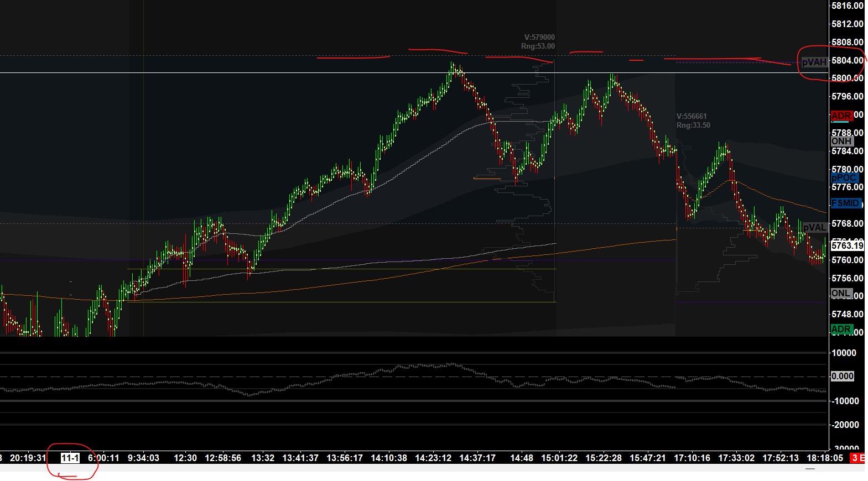This screenshot has width=868, height=481.
Task: Select the 15:01:22 time label
Action: click(x=559, y=458)
